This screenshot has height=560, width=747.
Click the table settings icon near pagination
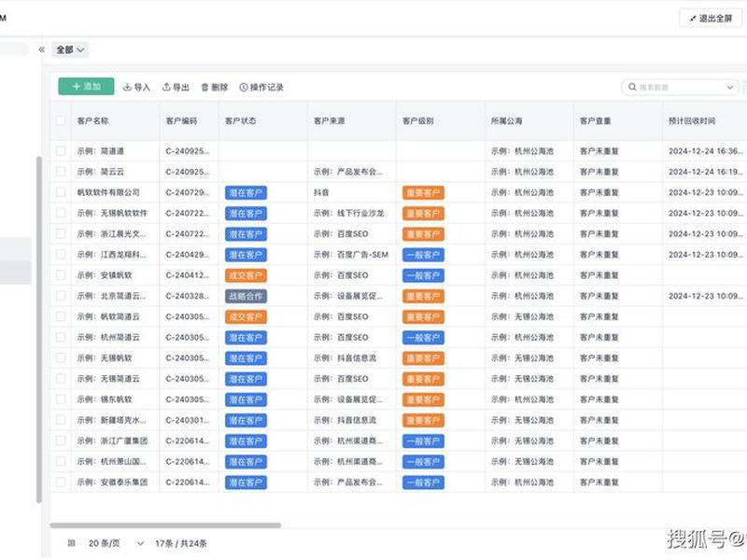click(72, 543)
